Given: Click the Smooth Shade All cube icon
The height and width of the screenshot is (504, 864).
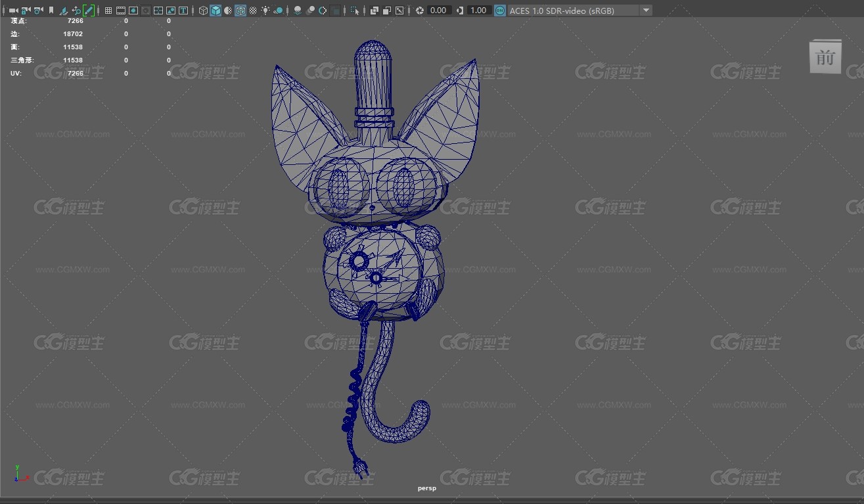Looking at the screenshot, I should point(216,11).
